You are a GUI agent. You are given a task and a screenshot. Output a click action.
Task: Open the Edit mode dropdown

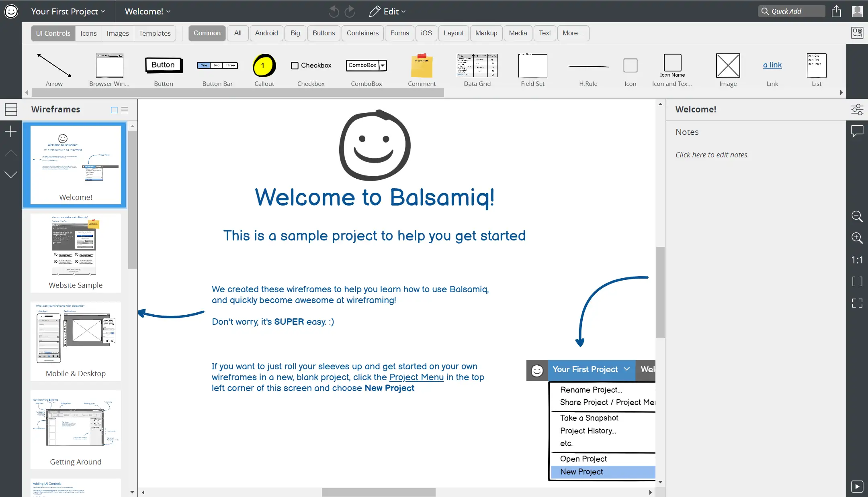(x=388, y=11)
